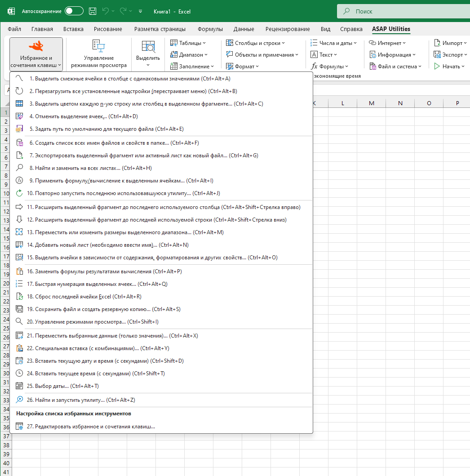Expand the Интернет dropdown
Image resolution: width=470 pixels, height=476 pixels.
387,43
